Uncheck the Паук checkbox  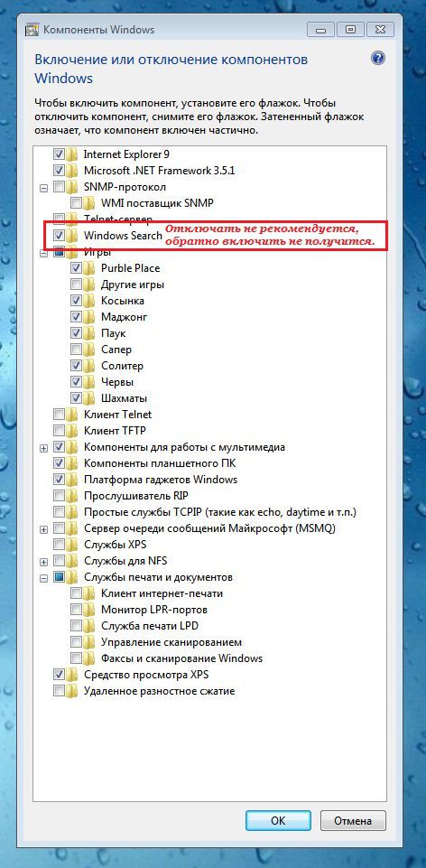point(77,333)
